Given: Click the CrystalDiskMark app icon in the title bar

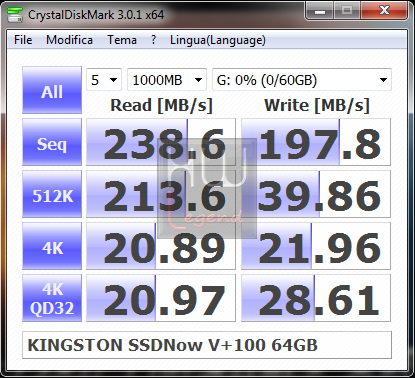Looking at the screenshot, I should coord(15,15).
